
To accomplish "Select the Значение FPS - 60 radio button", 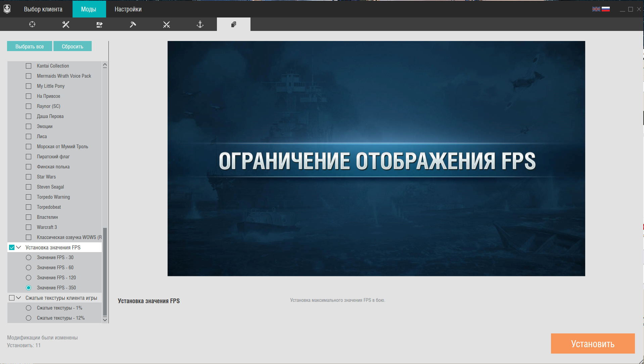I will pos(29,268).
